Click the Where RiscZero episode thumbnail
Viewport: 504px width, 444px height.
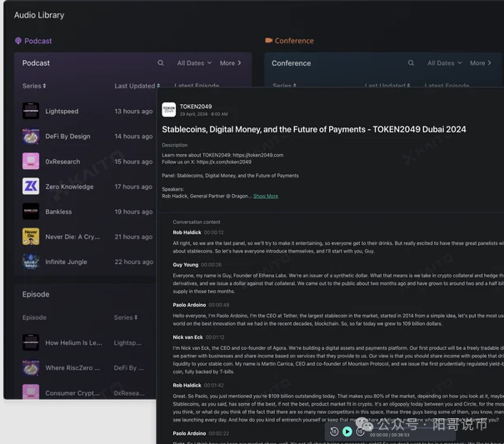pos(31,367)
